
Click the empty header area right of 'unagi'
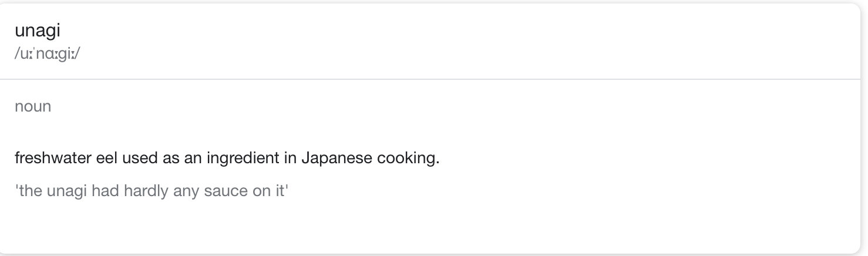458,41
